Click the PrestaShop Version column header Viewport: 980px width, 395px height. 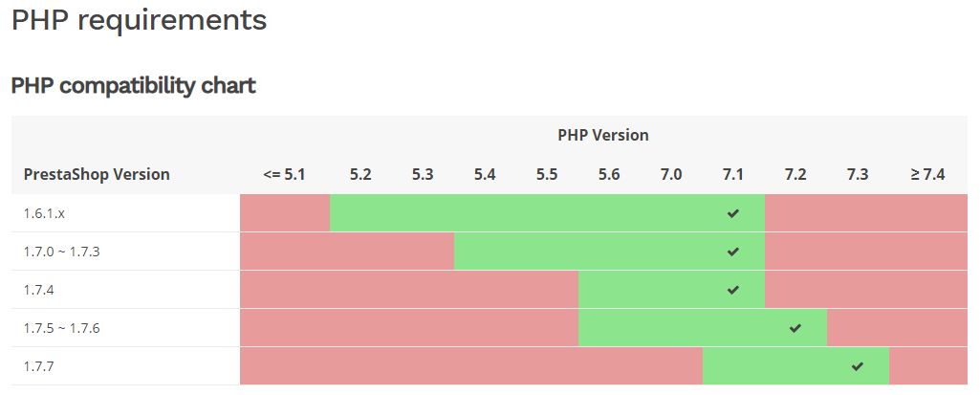pyautogui.click(x=97, y=174)
